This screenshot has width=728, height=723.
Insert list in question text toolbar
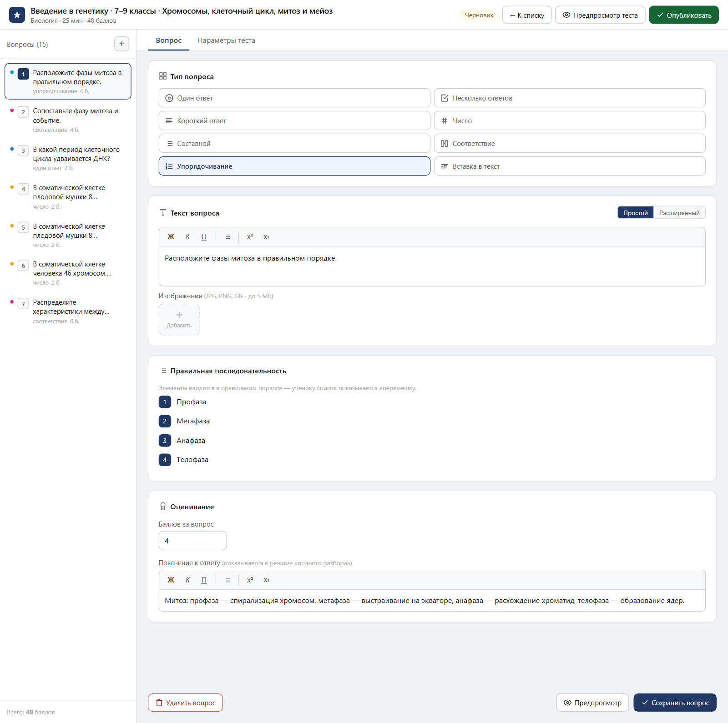pyautogui.click(x=228, y=237)
